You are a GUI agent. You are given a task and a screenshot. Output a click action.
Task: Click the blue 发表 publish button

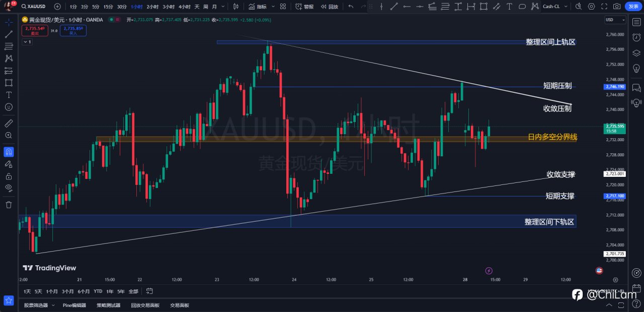pos(633,7)
